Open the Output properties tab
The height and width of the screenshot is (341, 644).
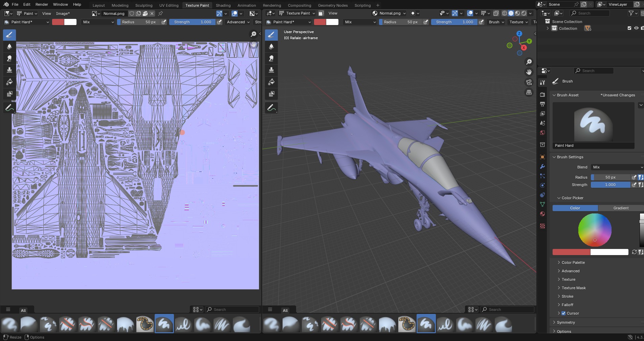click(x=542, y=104)
